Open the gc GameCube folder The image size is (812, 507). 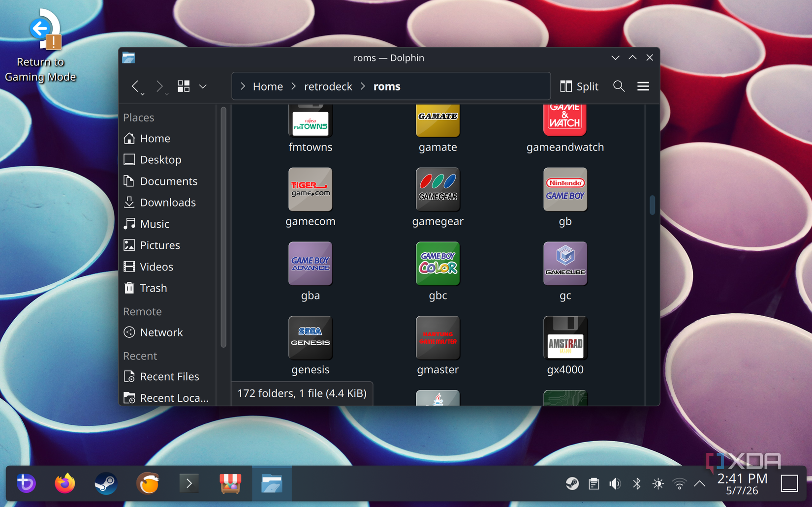pyautogui.click(x=565, y=271)
